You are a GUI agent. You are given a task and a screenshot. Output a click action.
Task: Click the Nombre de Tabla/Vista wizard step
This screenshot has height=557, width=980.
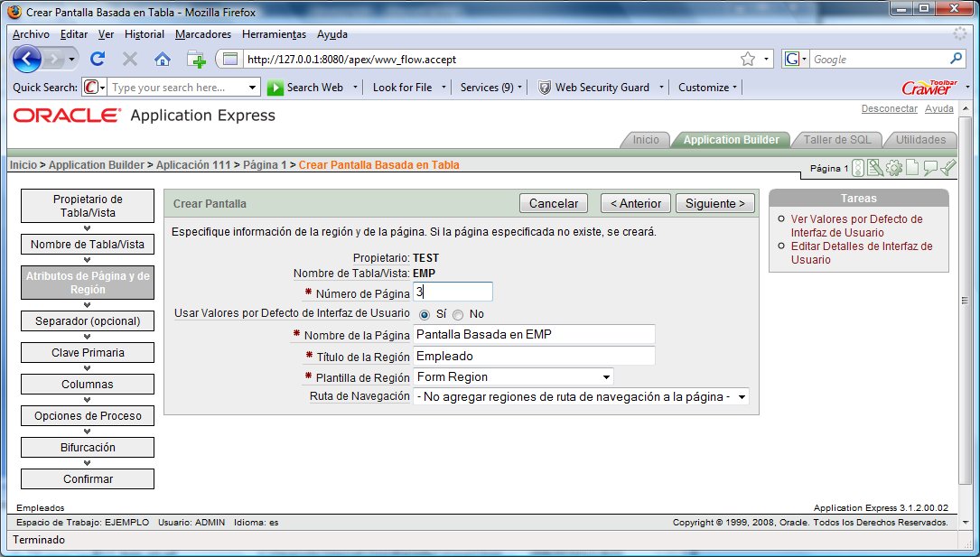(88, 245)
